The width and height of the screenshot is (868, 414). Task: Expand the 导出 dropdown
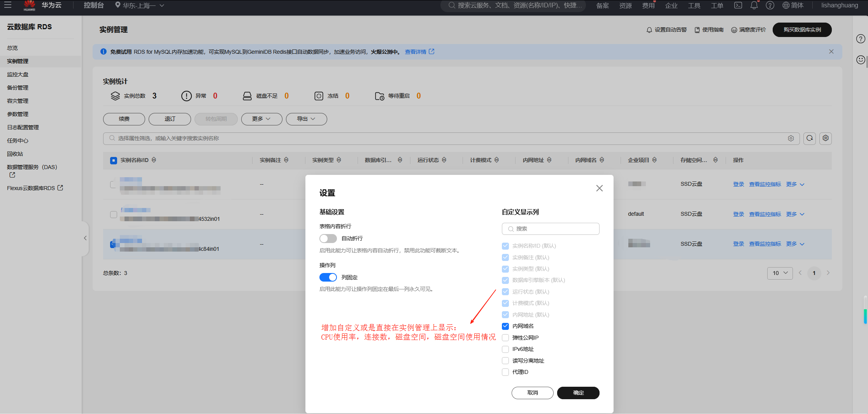pyautogui.click(x=306, y=119)
